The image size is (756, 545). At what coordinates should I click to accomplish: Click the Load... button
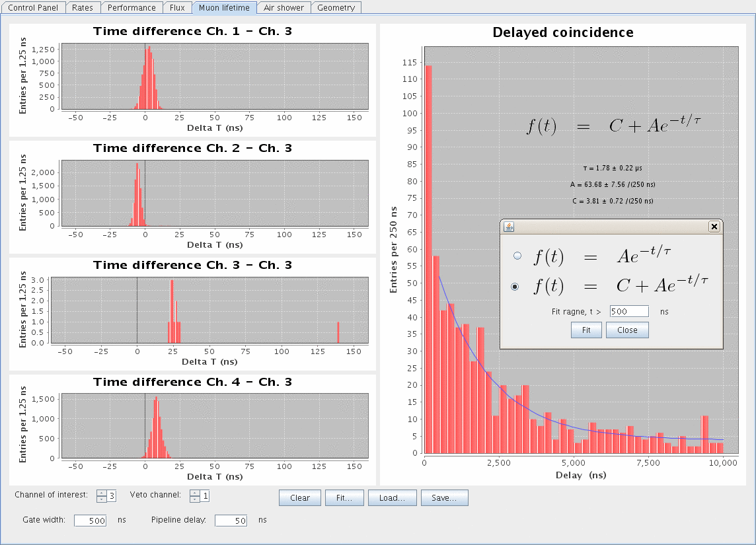[x=392, y=498]
